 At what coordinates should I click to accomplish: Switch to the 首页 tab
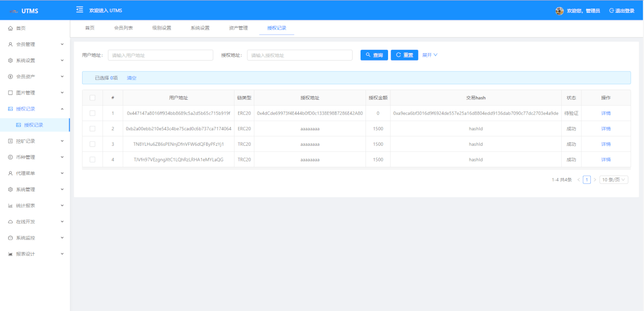(x=90, y=28)
